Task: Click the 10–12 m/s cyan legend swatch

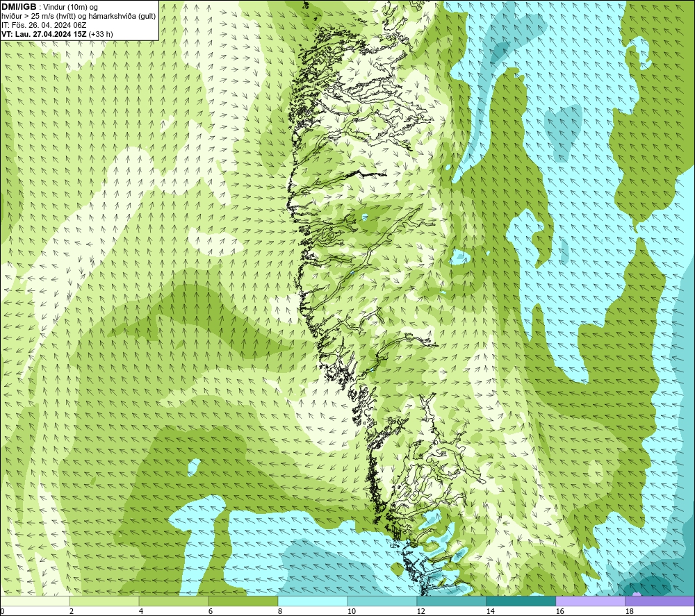Action: click(382, 601)
